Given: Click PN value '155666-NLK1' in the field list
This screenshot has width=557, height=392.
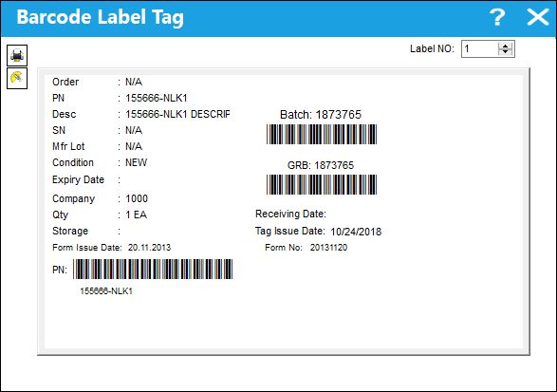Looking at the screenshot, I should (157, 98).
